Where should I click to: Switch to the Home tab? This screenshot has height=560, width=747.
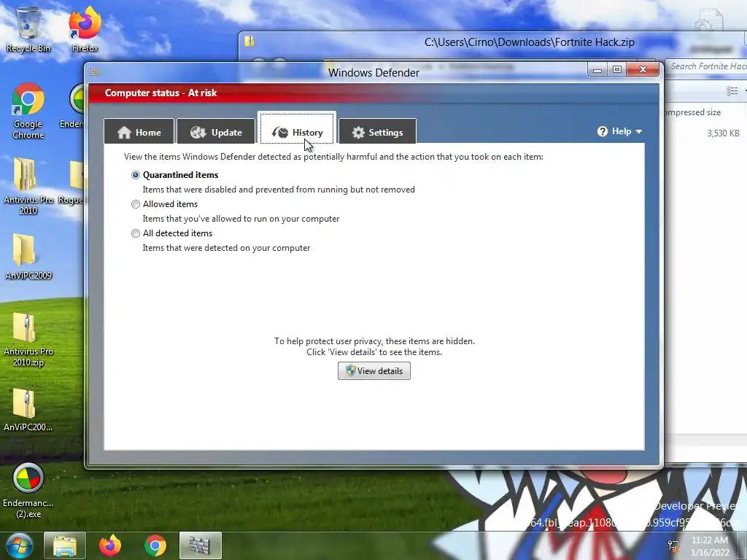pos(139,132)
